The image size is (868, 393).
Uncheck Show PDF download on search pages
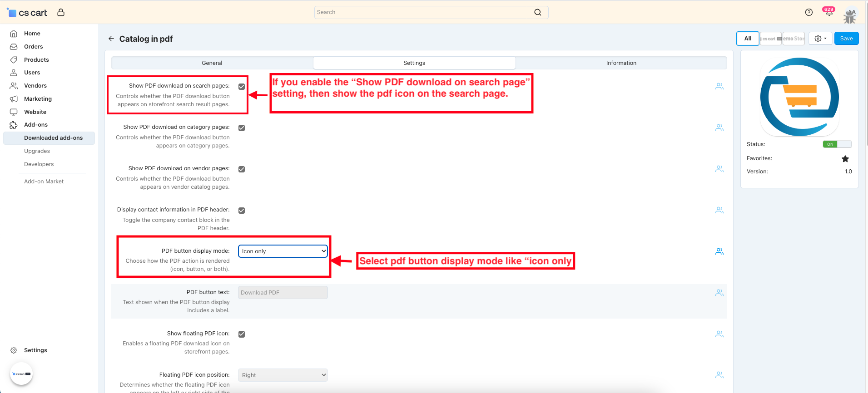pos(242,87)
